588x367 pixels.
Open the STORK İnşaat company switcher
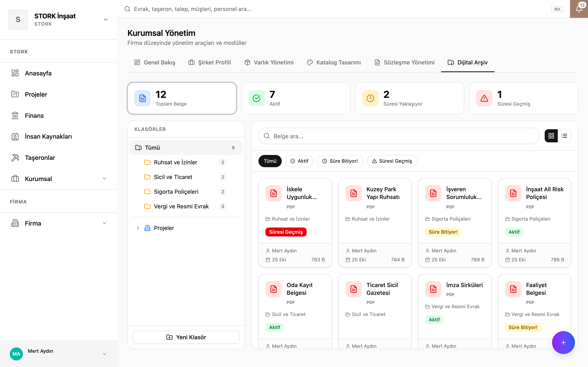tap(59, 19)
